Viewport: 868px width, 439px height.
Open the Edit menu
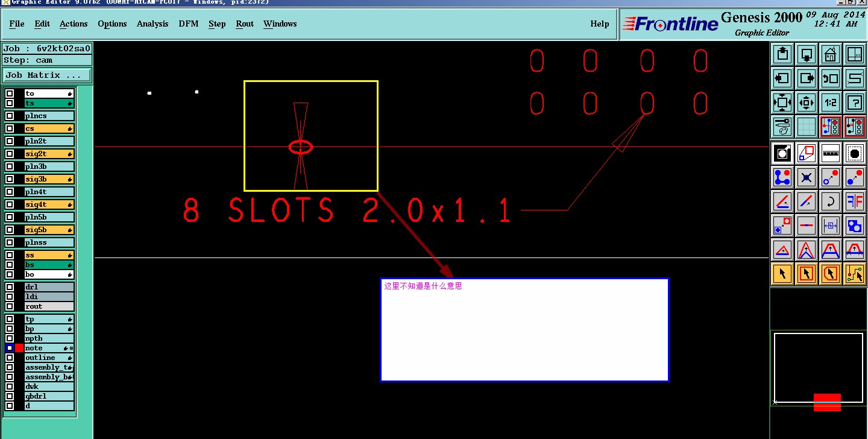[42, 24]
